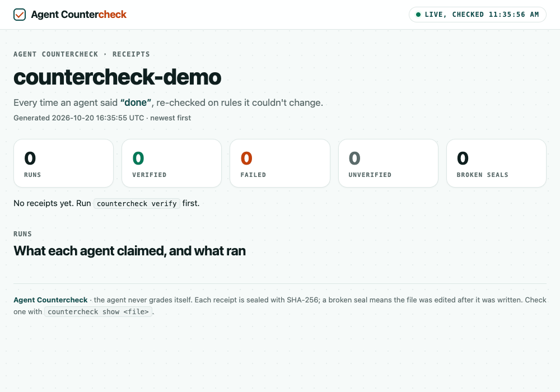Click the "countercheck show <file>" code snippet
This screenshot has height=392, width=560.
[x=98, y=312]
